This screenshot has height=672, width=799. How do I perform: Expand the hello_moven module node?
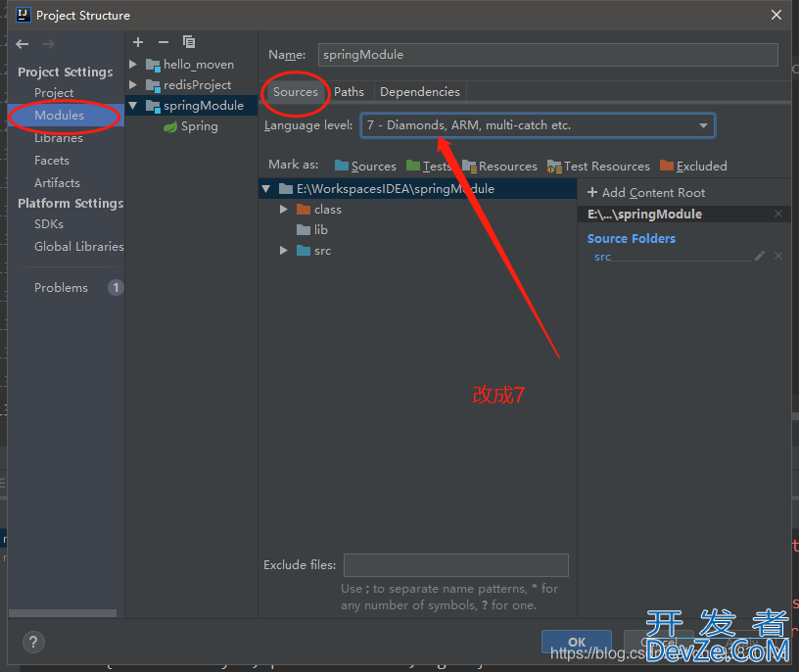pyautogui.click(x=133, y=65)
